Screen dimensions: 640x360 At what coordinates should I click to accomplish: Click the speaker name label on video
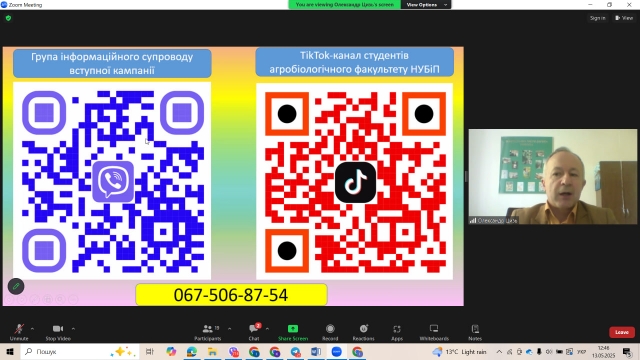[x=494, y=220]
